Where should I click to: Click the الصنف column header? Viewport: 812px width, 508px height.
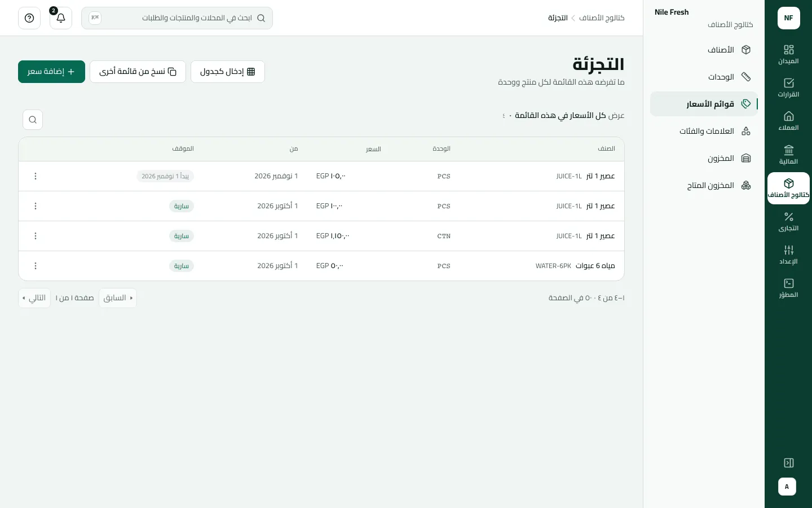(x=606, y=148)
